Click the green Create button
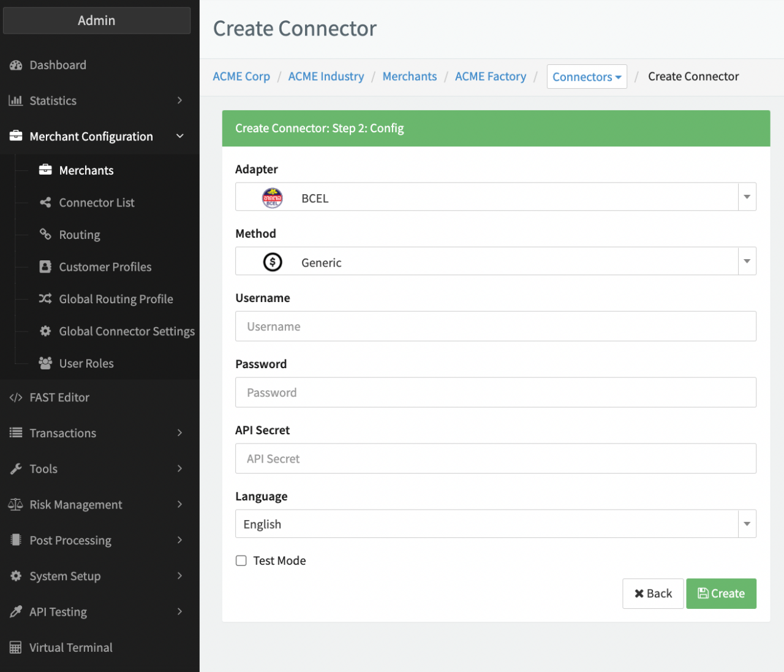This screenshot has width=784, height=672. coord(721,594)
